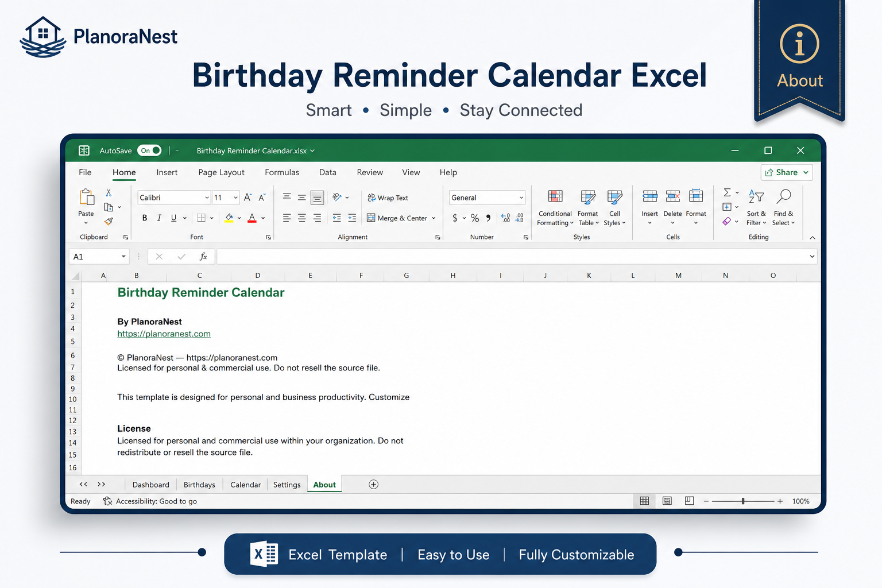The width and height of the screenshot is (882, 588).
Task: Click the Delete cells icon
Action: click(x=673, y=196)
